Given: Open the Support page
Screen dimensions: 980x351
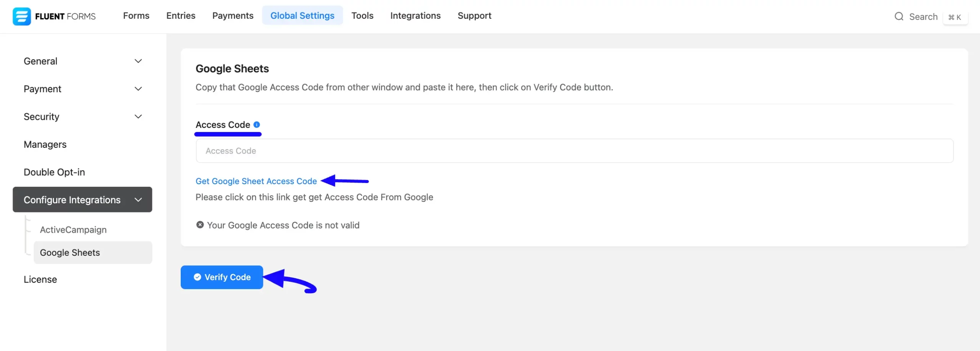Looking at the screenshot, I should (474, 16).
